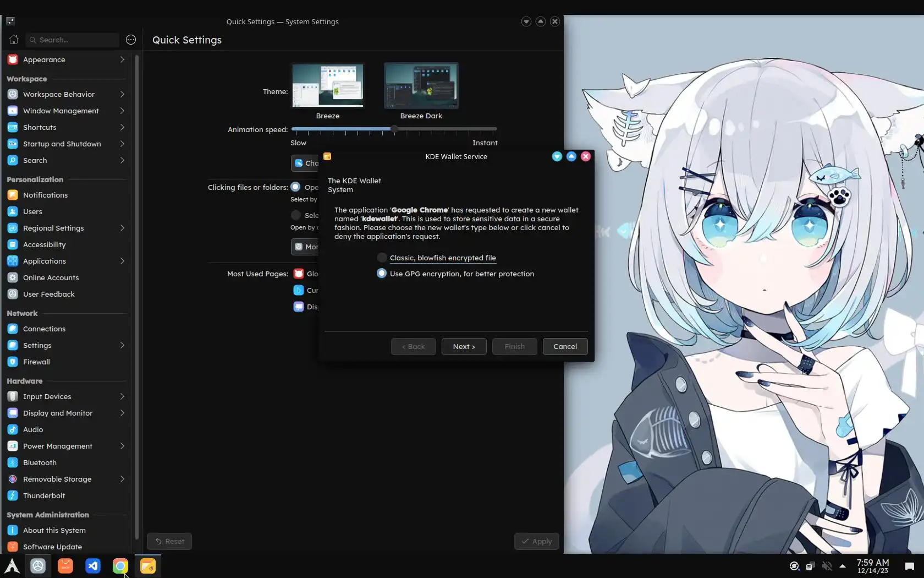Click the About this System info icon
Screen dimensions: 924x578
tap(13, 530)
